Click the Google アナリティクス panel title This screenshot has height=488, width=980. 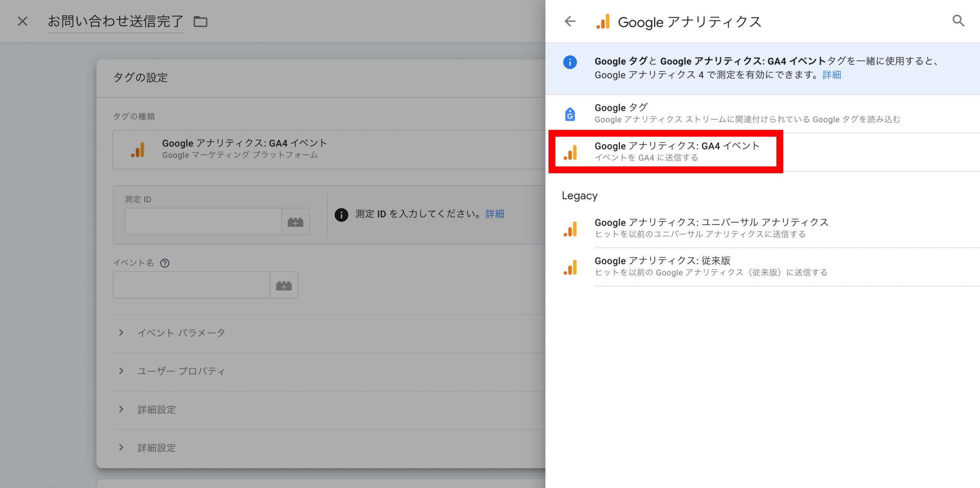pos(690,22)
